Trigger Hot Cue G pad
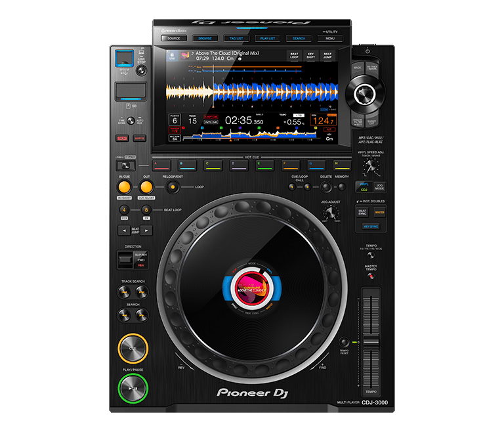 tap(316, 165)
